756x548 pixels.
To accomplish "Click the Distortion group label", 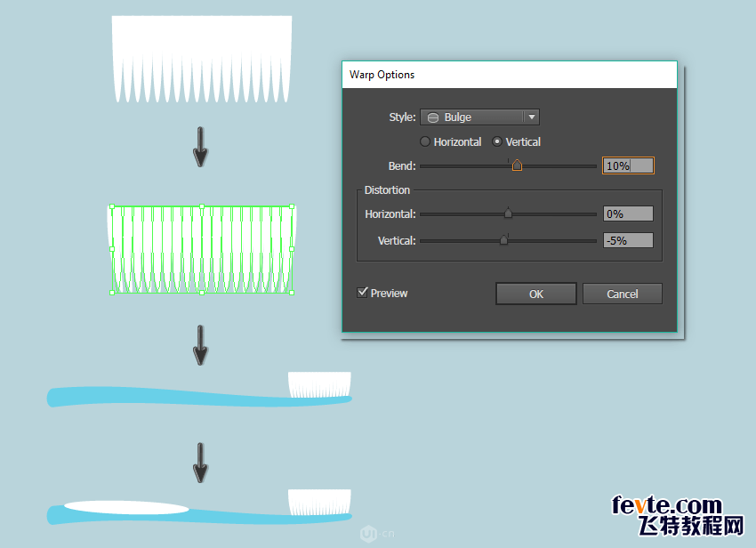I will coord(387,190).
